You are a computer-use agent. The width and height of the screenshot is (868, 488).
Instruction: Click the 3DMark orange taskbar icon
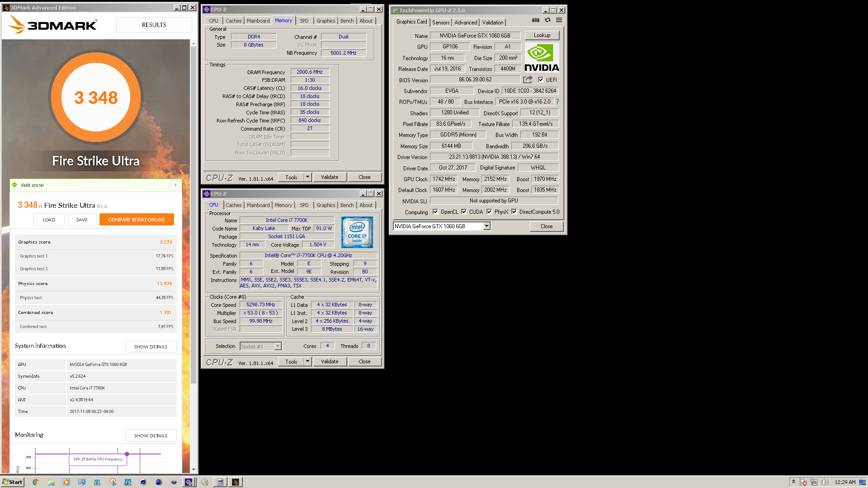pos(236,482)
